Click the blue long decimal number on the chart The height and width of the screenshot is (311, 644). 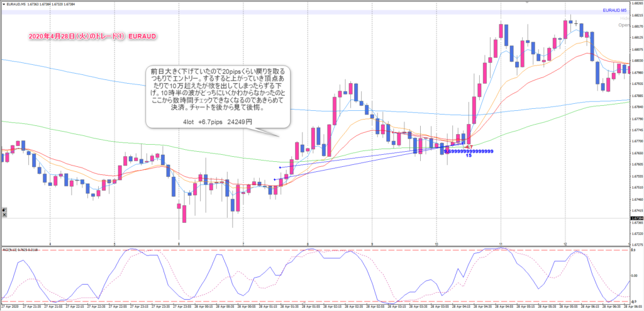click(469, 151)
